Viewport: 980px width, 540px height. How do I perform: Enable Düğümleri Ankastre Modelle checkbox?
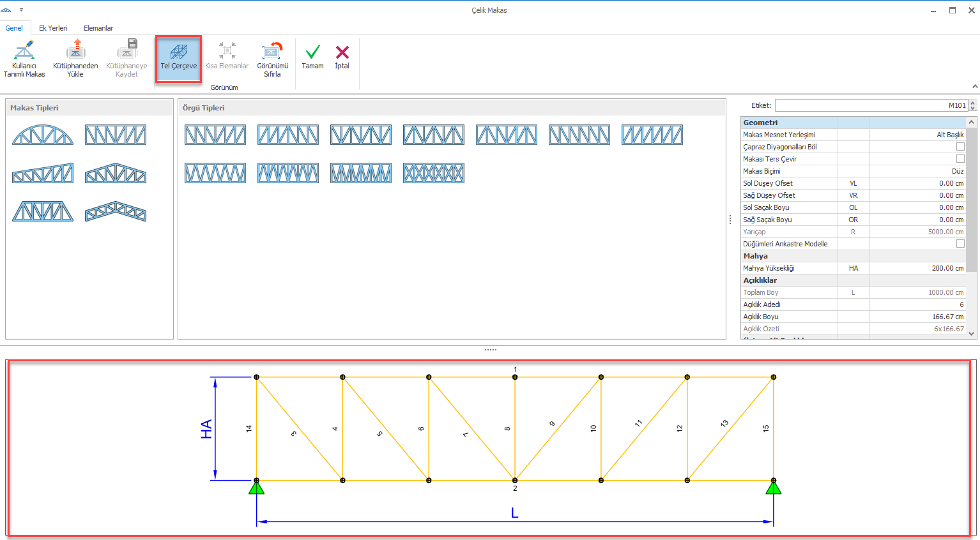(x=960, y=244)
